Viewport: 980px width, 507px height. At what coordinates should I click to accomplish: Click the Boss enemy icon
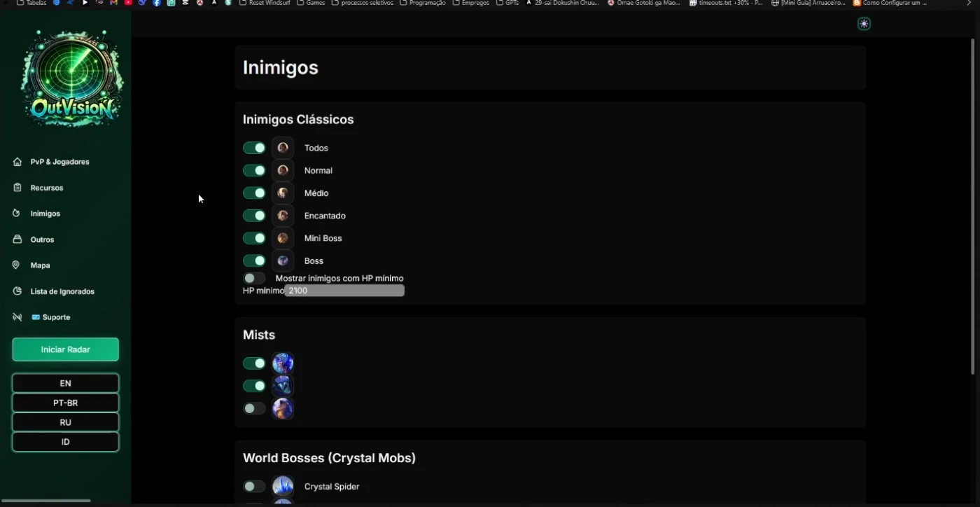[283, 261]
